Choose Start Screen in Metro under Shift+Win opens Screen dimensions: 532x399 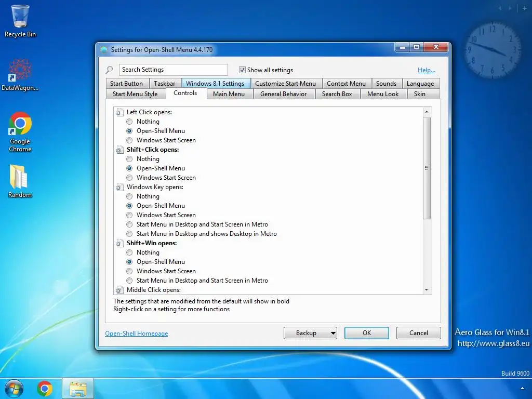point(129,281)
